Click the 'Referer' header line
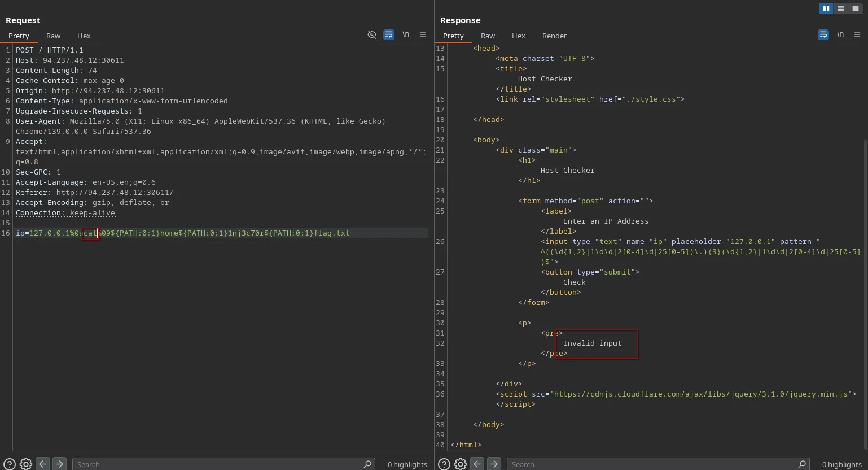The width and height of the screenshot is (868, 470). click(x=95, y=192)
